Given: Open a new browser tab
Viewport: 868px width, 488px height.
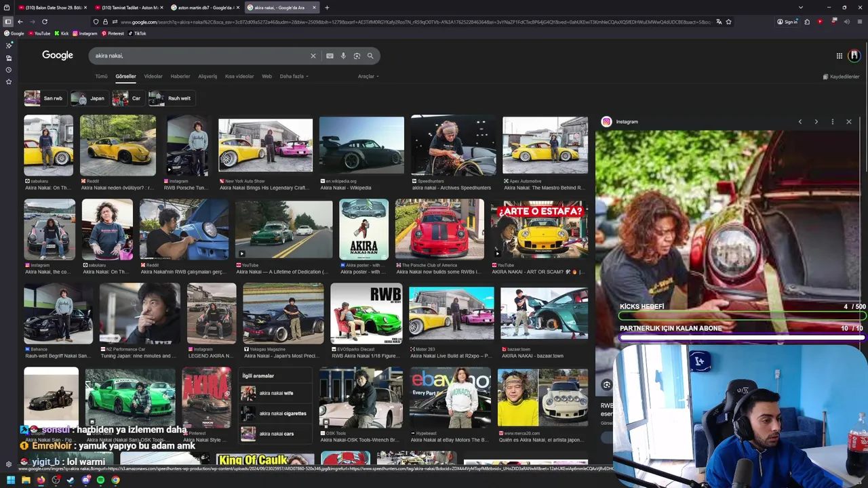Looking at the screenshot, I should click(x=327, y=7).
